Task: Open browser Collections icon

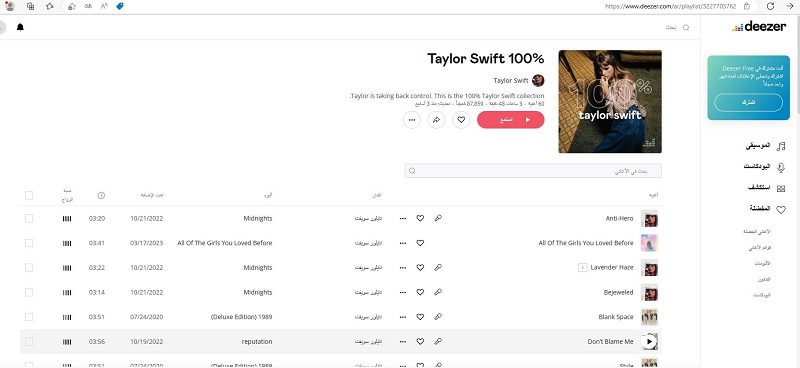Action: click(x=31, y=6)
